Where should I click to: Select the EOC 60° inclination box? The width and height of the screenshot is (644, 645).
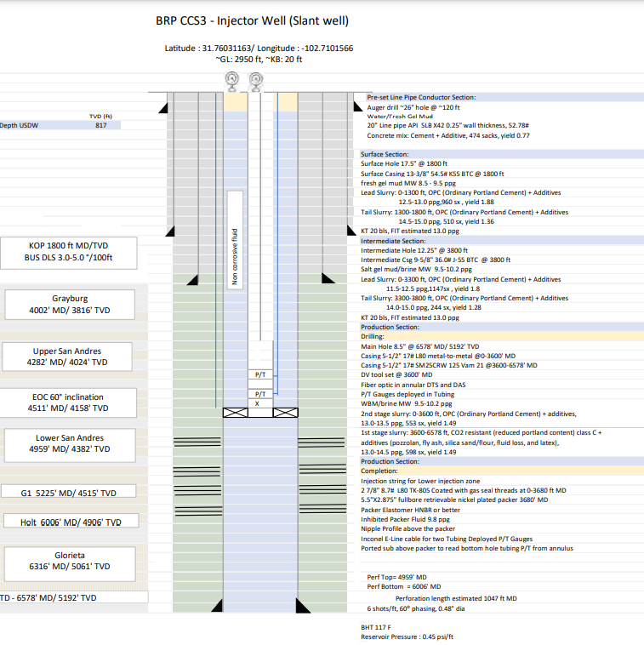point(68,402)
